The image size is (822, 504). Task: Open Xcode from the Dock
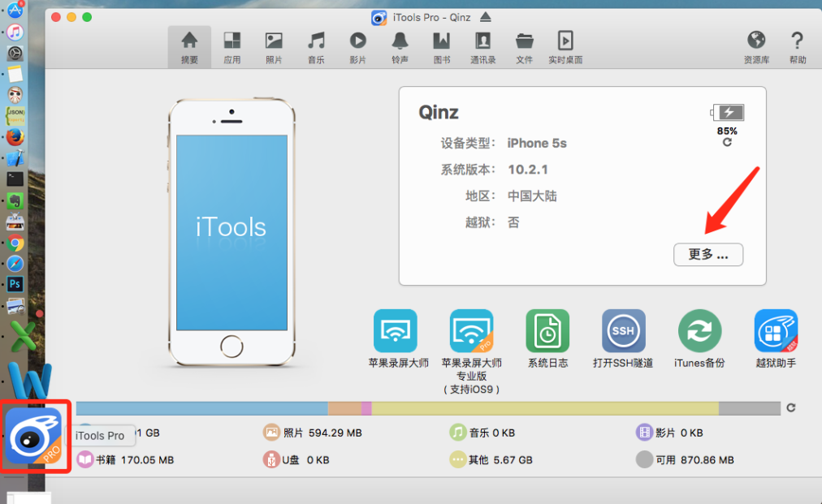point(15,158)
